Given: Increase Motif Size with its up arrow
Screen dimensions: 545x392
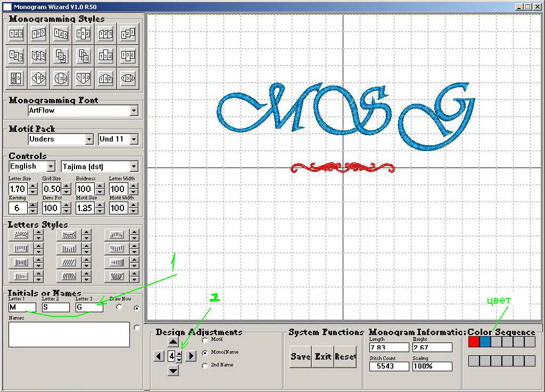Looking at the screenshot, I should [x=100, y=205].
